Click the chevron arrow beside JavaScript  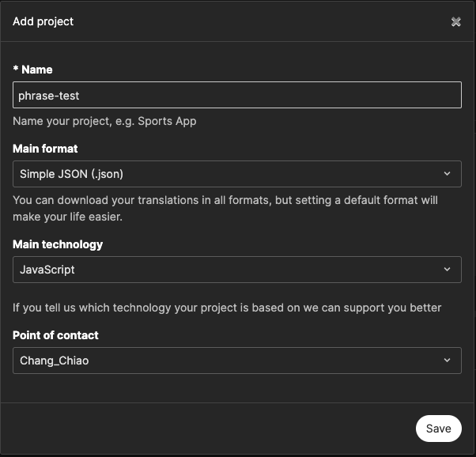point(447,270)
